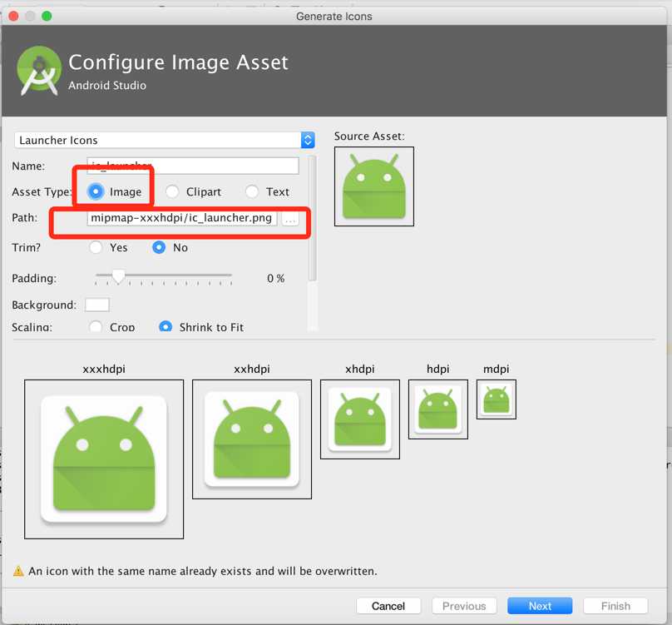Click the green zoom window button

tap(47, 17)
